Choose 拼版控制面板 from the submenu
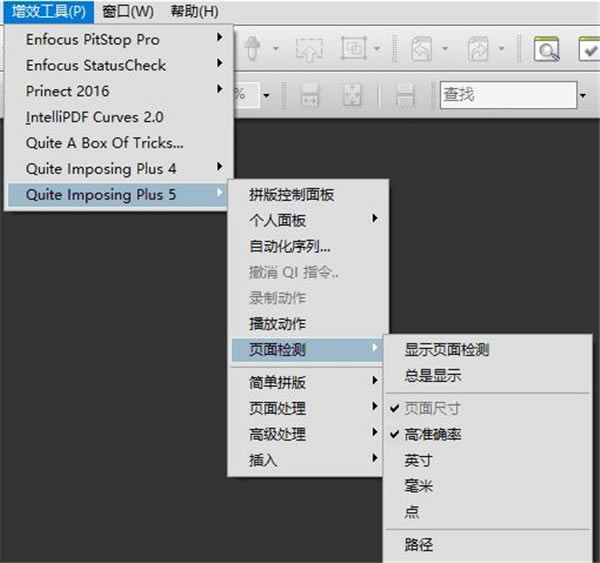The width and height of the screenshot is (600, 563). [x=291, y=194]
